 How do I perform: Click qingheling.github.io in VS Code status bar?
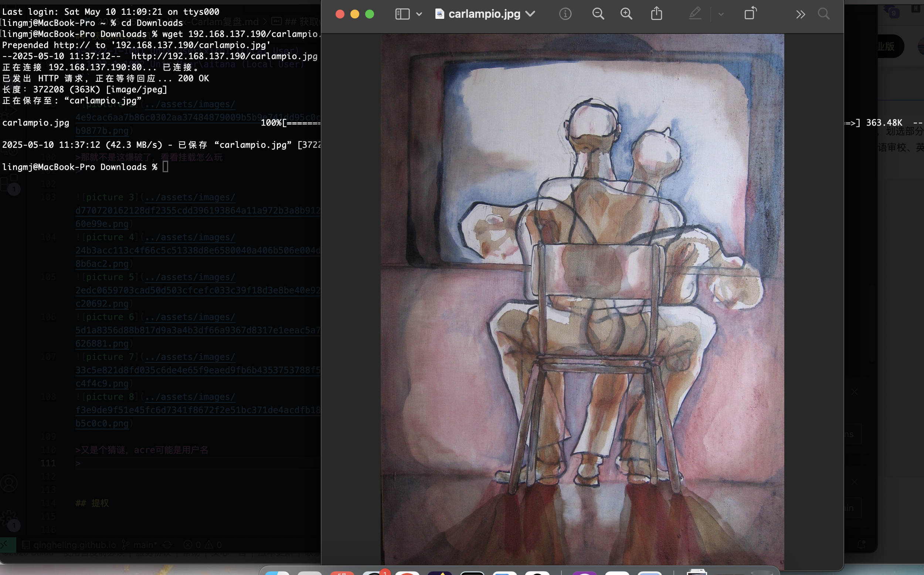click(x=69, y=545)
